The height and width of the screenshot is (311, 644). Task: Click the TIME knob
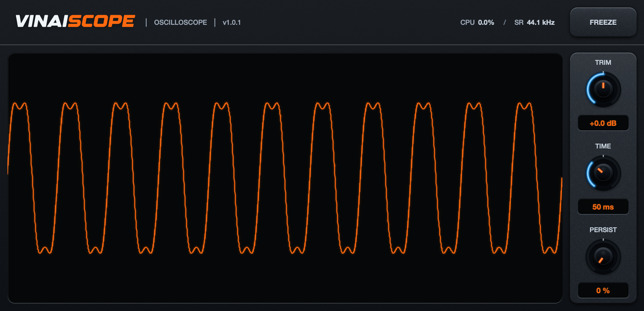coord(603,173)
